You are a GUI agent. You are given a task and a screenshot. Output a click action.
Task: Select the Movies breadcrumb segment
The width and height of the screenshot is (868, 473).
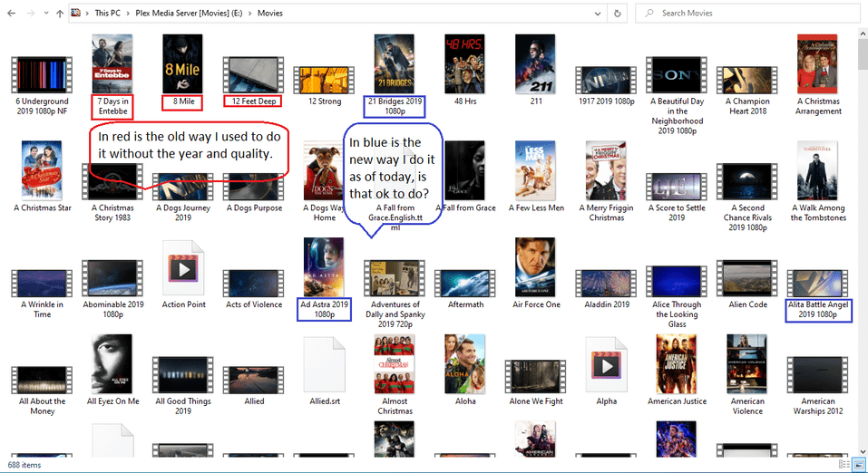pyautogui.click(x=270, y=13)
